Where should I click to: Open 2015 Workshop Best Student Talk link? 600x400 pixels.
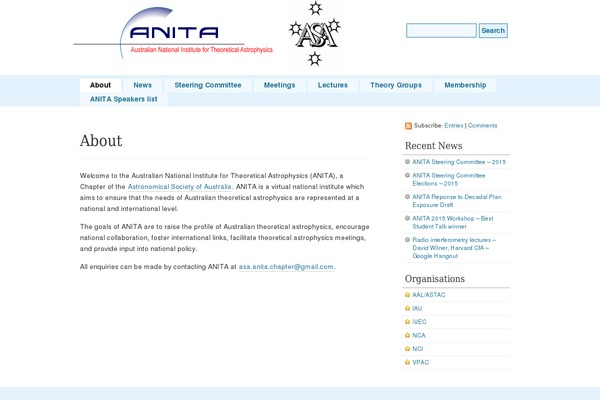coord(453,222)
